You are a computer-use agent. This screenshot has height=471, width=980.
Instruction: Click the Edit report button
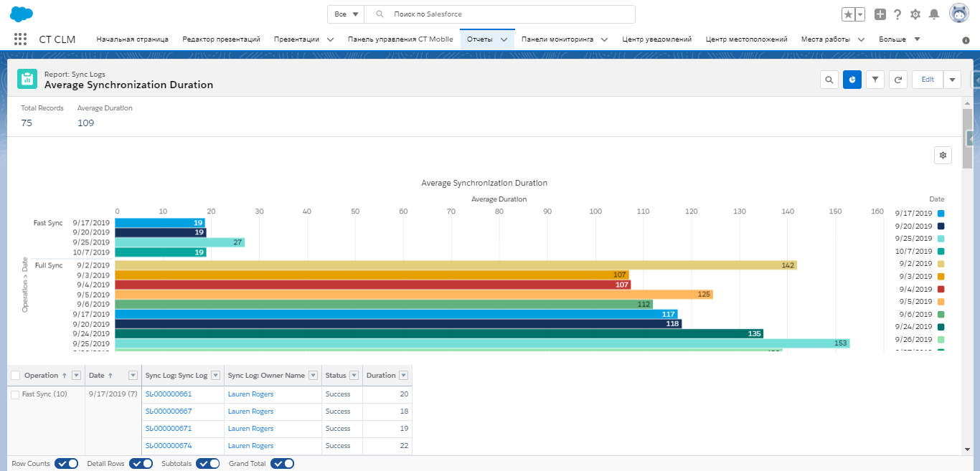click(x=928, y=80)
